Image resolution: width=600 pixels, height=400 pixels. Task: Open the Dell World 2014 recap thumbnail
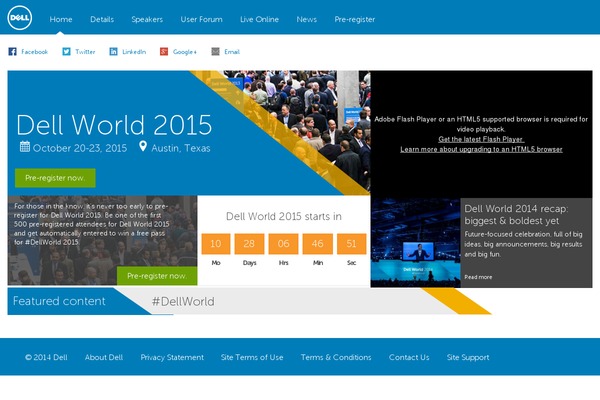click(415, 243)
